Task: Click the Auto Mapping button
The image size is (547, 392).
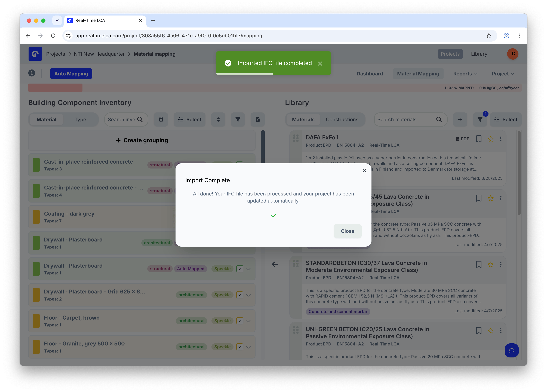Action: pyautogui.click(x=71, y=73)
